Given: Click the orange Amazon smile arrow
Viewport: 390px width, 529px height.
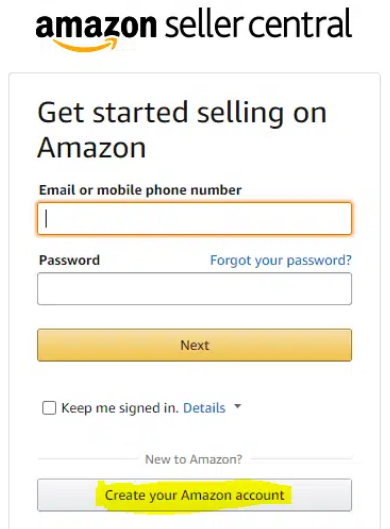Looking at the screenshot, I should tap(85, 45).
